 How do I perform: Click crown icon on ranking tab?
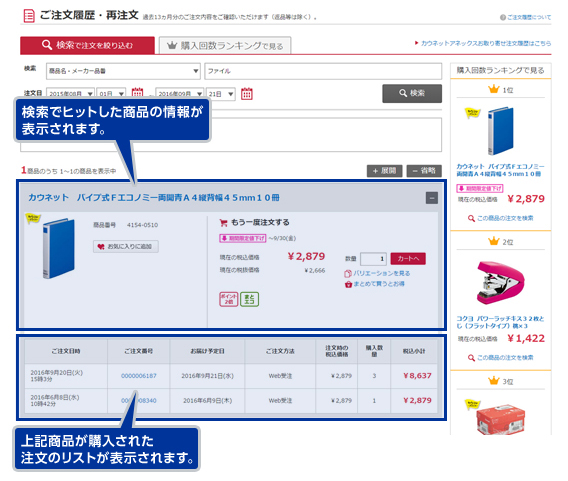(172, 45)
